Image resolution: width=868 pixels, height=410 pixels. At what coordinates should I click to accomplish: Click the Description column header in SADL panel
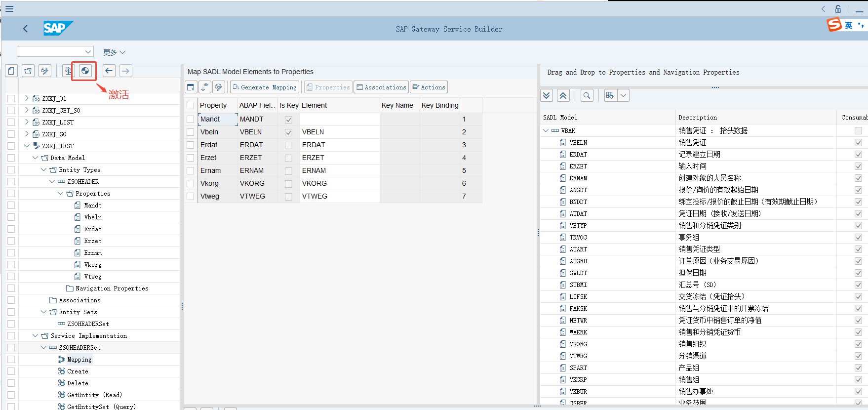coord(756,117)
